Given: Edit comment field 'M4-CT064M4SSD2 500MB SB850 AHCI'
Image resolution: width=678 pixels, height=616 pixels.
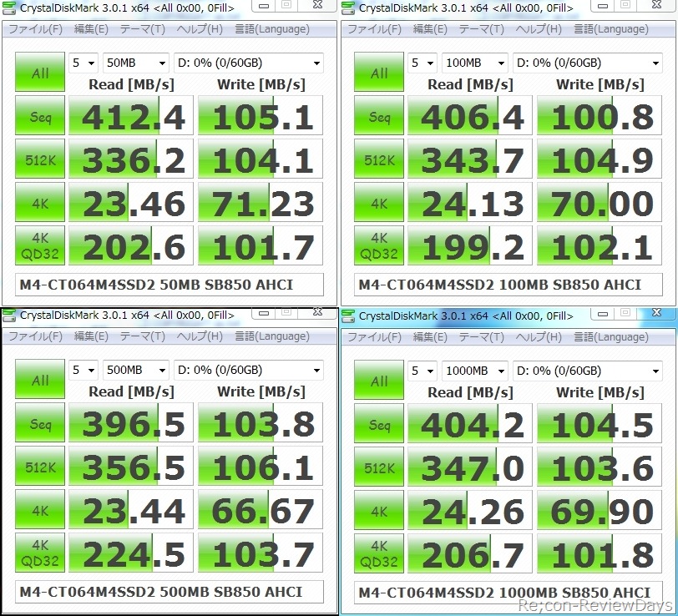Looking at the screenshot, I should (x=169, y=591).
